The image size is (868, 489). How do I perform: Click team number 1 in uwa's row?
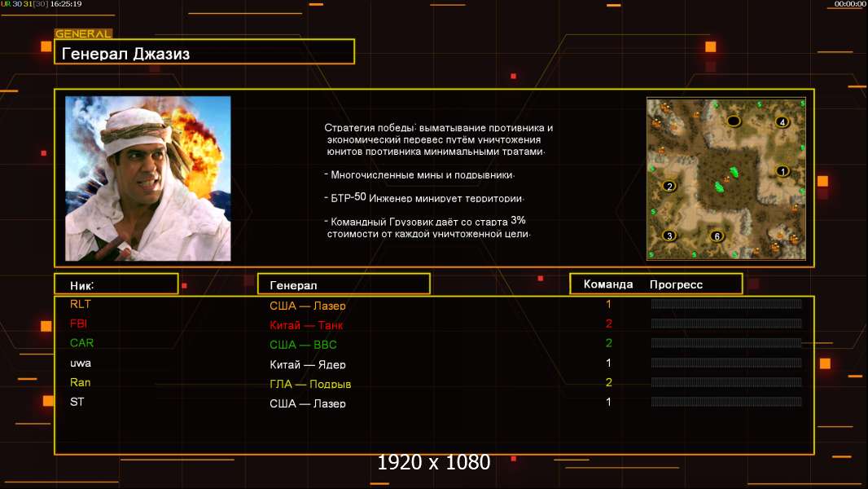point(608,363)
